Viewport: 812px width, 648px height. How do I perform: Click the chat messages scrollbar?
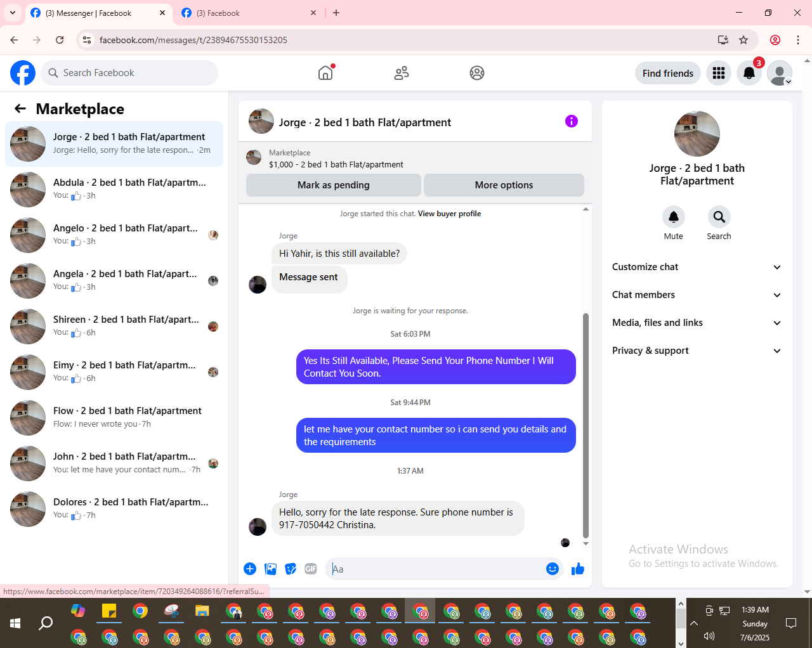click(586, 425)
